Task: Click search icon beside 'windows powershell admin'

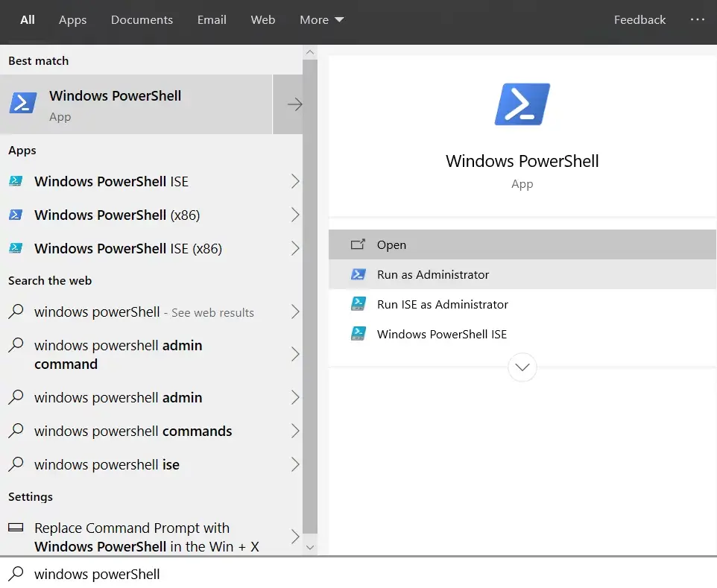Action: [16, 397]
